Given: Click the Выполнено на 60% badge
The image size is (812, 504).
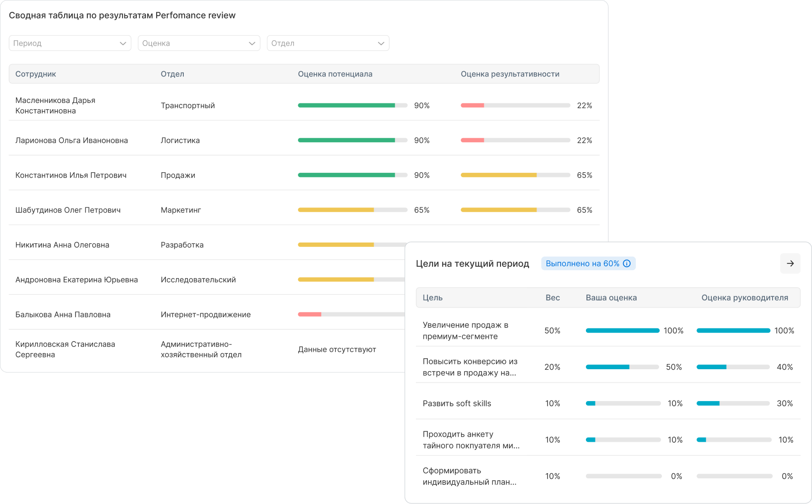Looking at the screenshot, I should click(x=588, y=263).
